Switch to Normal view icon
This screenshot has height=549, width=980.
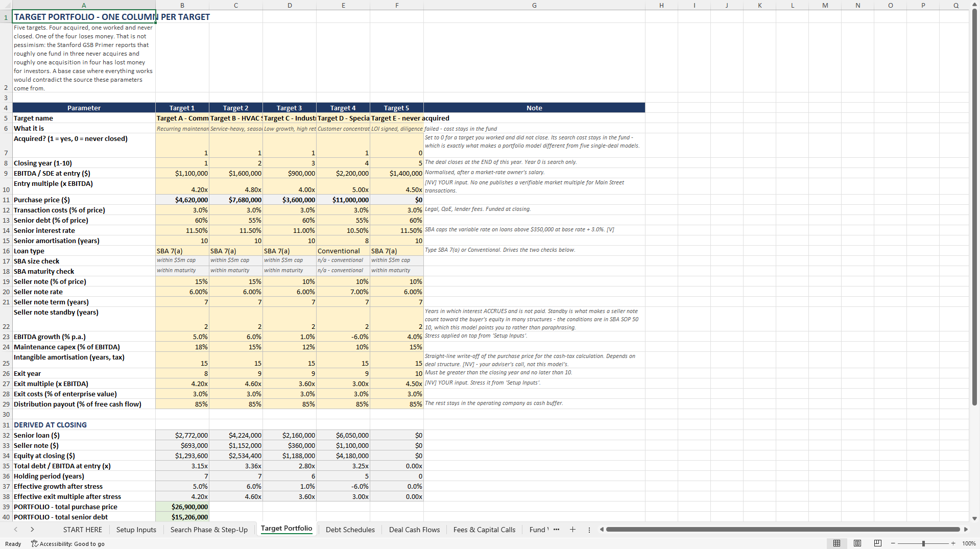point(836,543)
